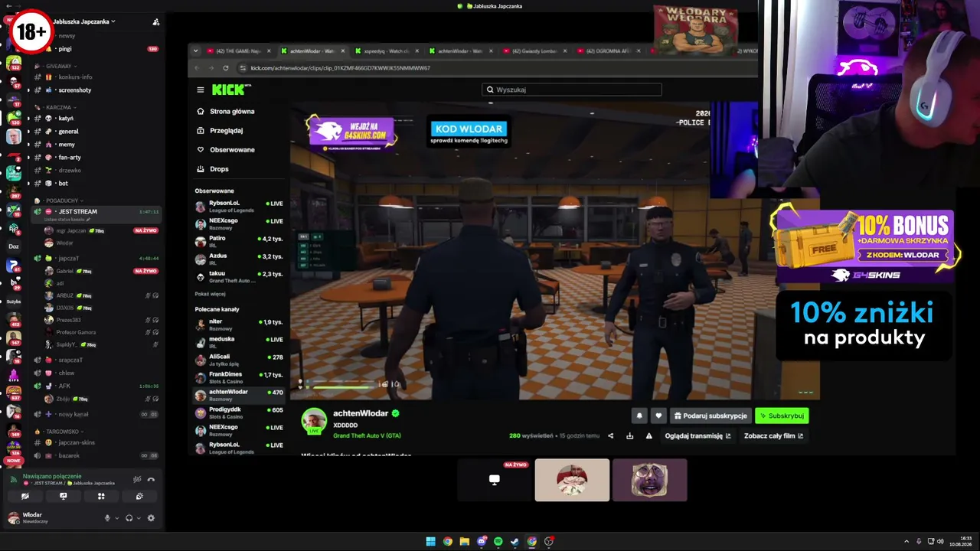Switch to the Gwiazdy Lombardu tab

[535, 51]
